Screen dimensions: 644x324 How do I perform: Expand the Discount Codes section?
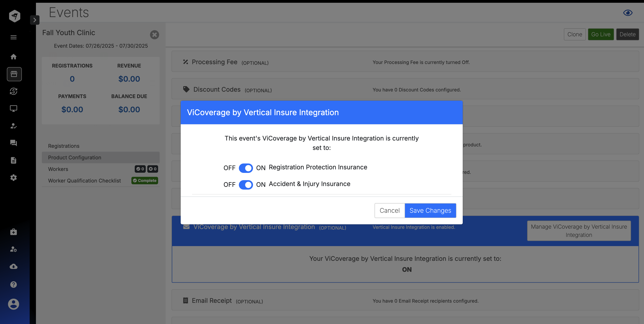coord(405,89)
